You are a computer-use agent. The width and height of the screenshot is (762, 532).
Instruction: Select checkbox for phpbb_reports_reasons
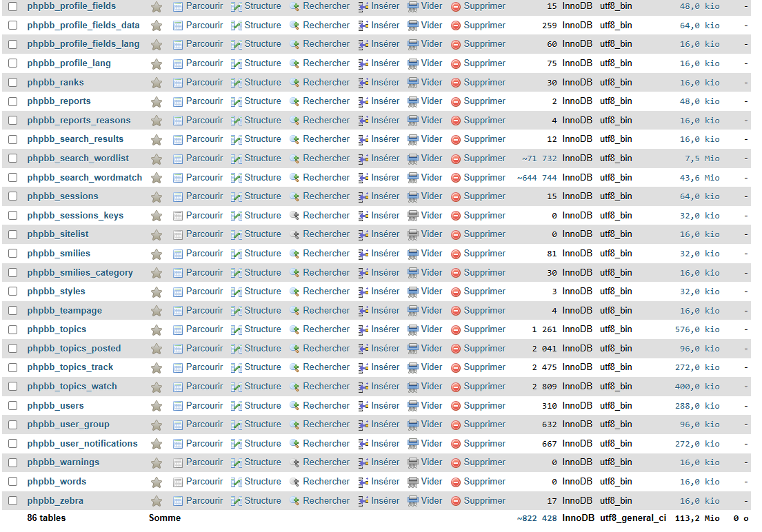13,121
